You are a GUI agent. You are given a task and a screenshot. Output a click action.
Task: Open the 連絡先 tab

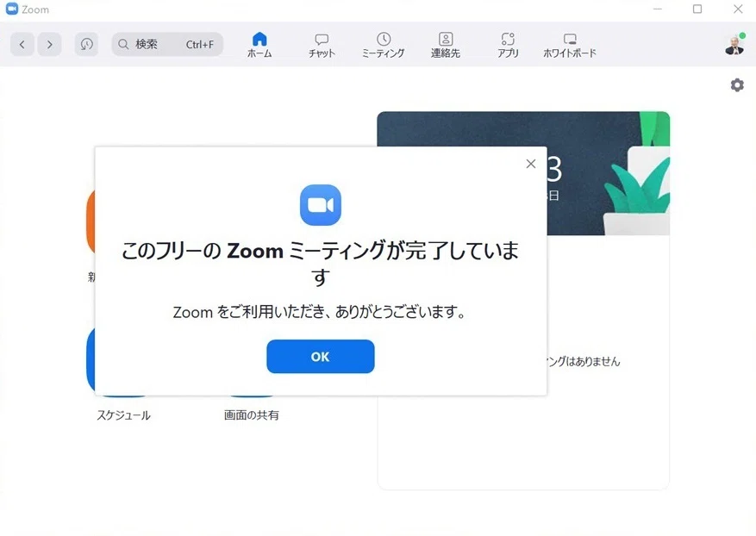click(446, 46)
